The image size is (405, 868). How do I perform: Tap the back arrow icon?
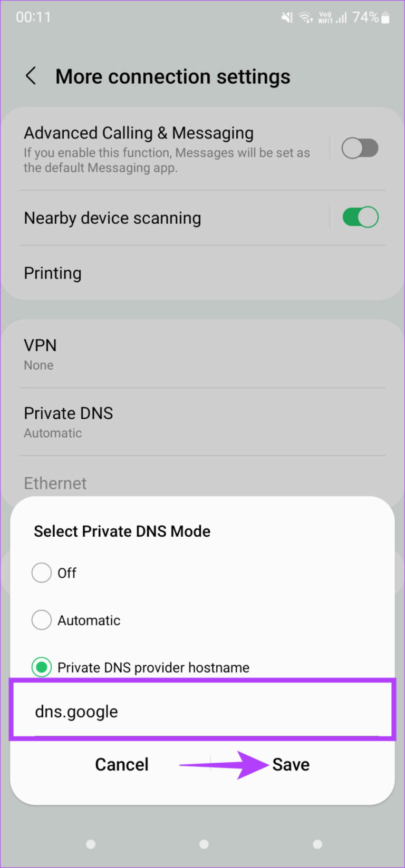pos(31,76)
